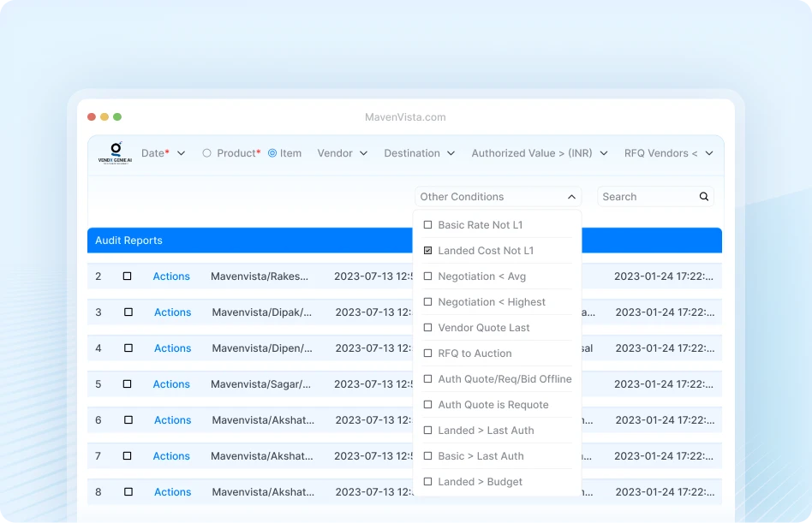Open Actions link in row 3

point(173,312)
